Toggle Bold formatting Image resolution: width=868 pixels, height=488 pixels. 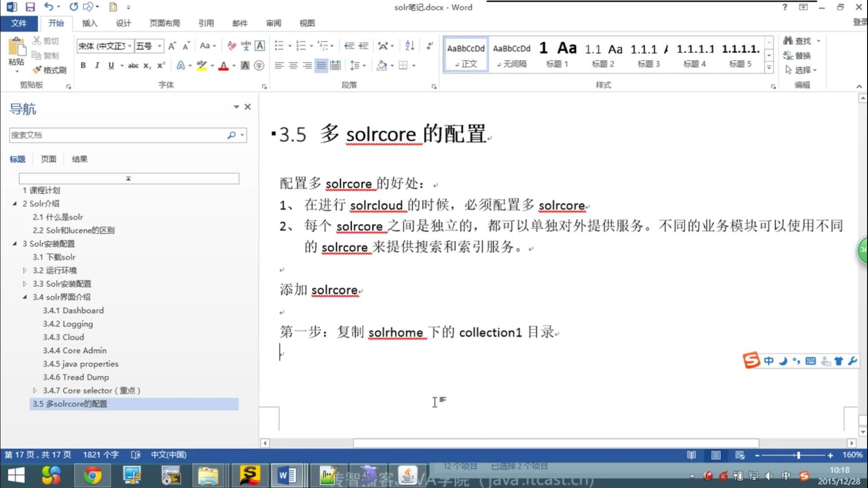click(83, 66)
